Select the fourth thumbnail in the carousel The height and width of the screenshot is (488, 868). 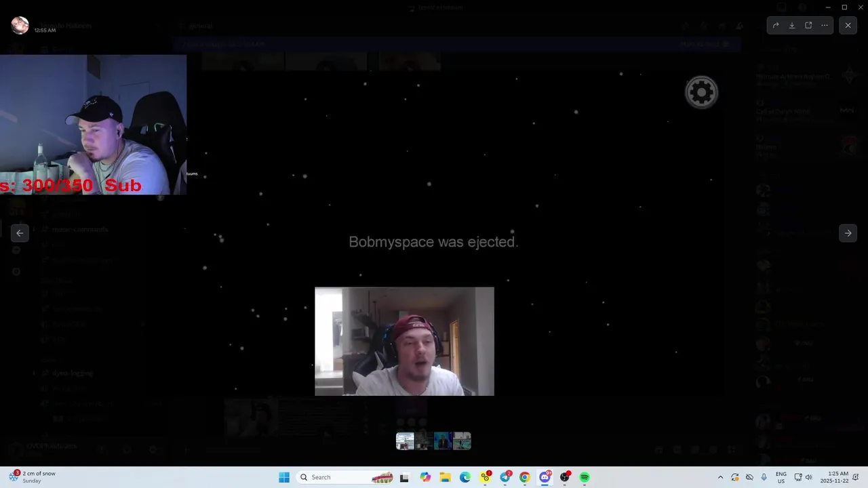click(462, 441)
